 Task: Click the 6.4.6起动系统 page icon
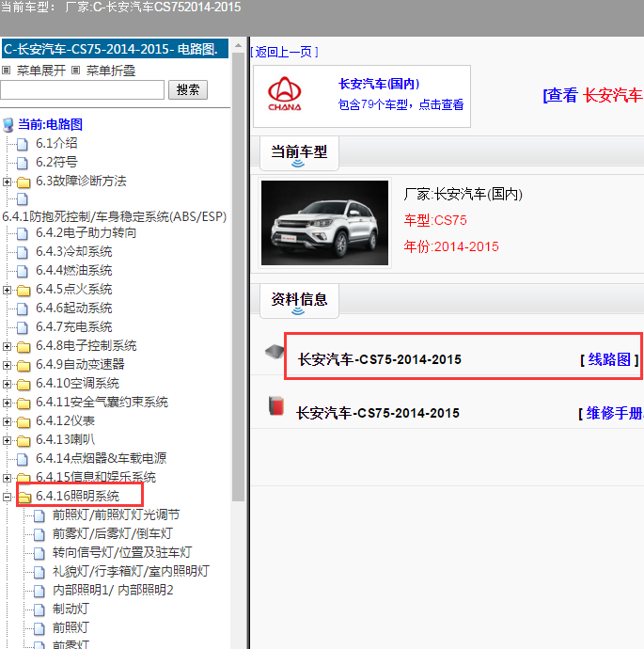[x=23, y=309]
